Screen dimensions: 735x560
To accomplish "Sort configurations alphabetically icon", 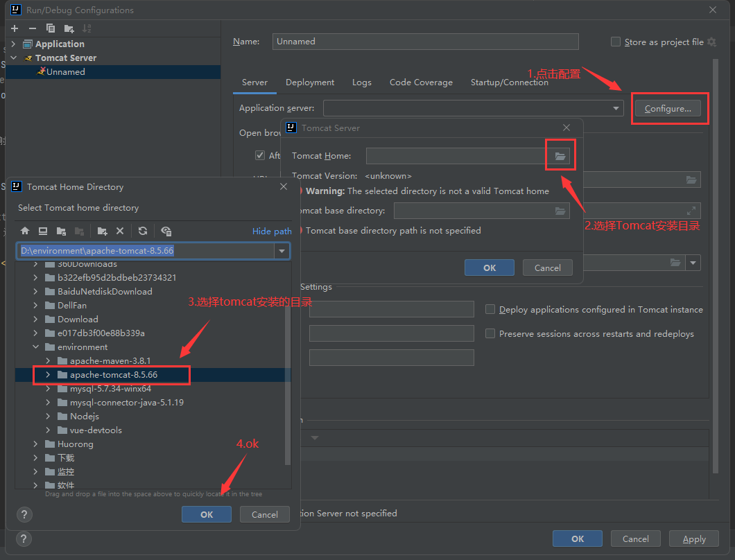I will click(x=87, y=28).
